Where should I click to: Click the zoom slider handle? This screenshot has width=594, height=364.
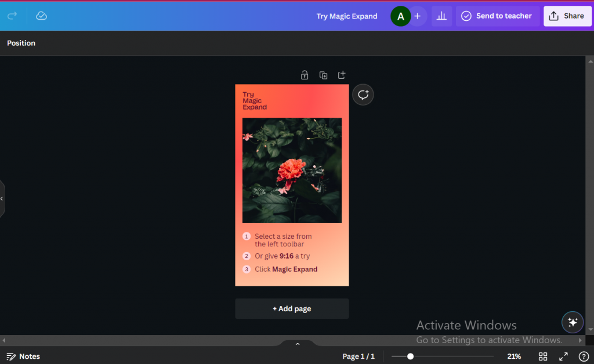pyautogui.click(x=410, y=356)
